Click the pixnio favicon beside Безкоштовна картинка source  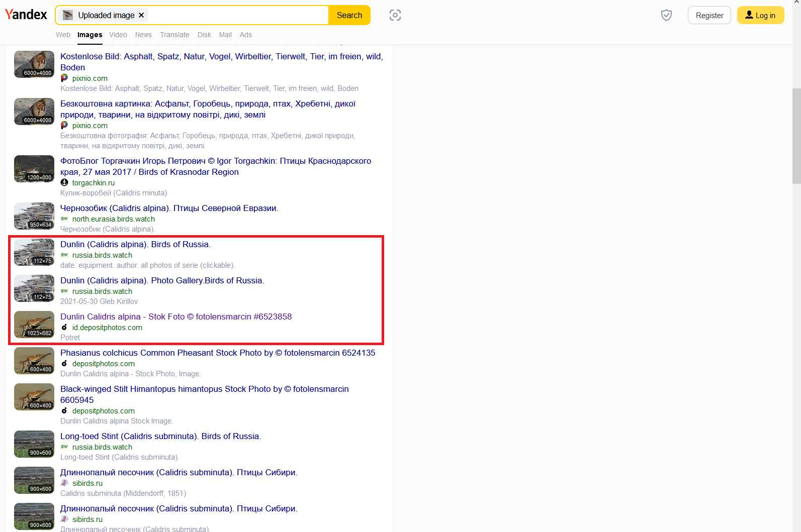[64, 125]
